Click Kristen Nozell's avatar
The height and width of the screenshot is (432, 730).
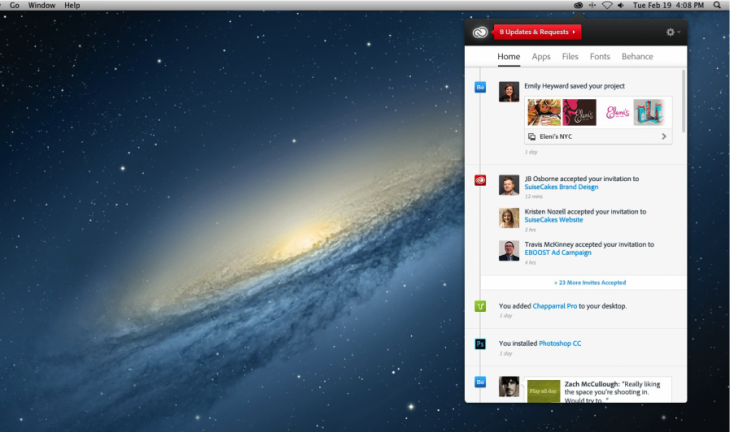(509, 218)
